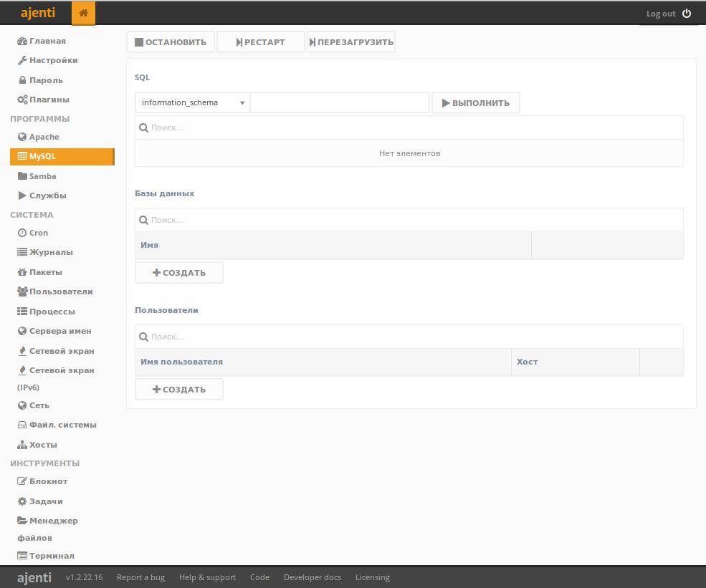Click СОЗДАТЬ under Базы данных
The height and width of the screenshot is (588, 706).
click(x=179, y=273)
